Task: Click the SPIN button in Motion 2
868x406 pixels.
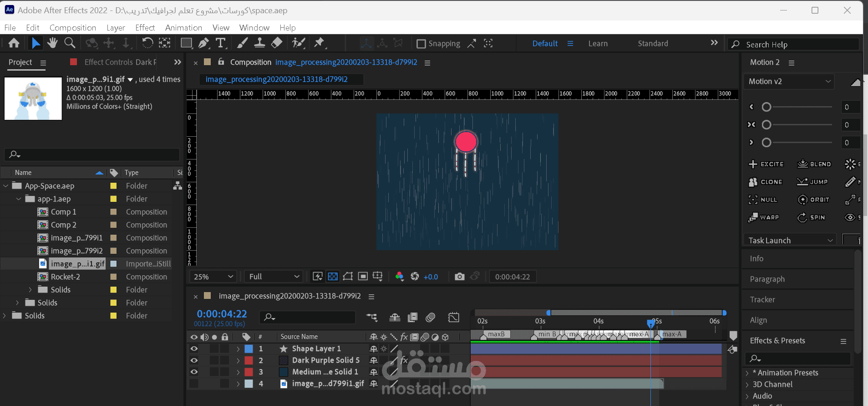Action: pyautogui.click(x=812, y=217)
